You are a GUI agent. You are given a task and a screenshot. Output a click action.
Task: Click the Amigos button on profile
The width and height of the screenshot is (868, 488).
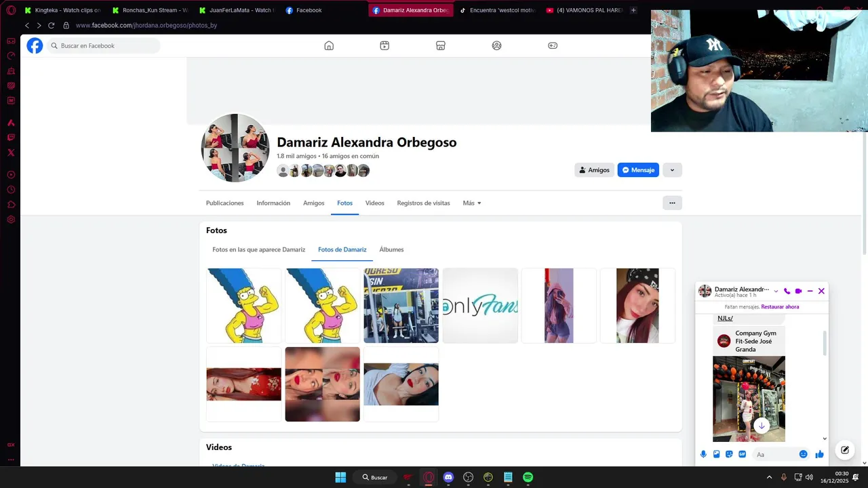594,170
